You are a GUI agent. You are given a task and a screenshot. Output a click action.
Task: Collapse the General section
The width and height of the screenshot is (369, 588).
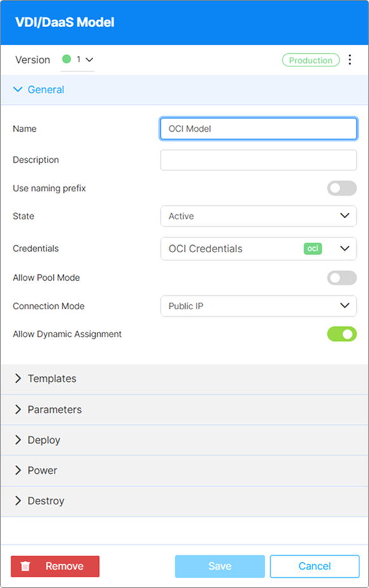pyautogui.click(x=184, y=89)
